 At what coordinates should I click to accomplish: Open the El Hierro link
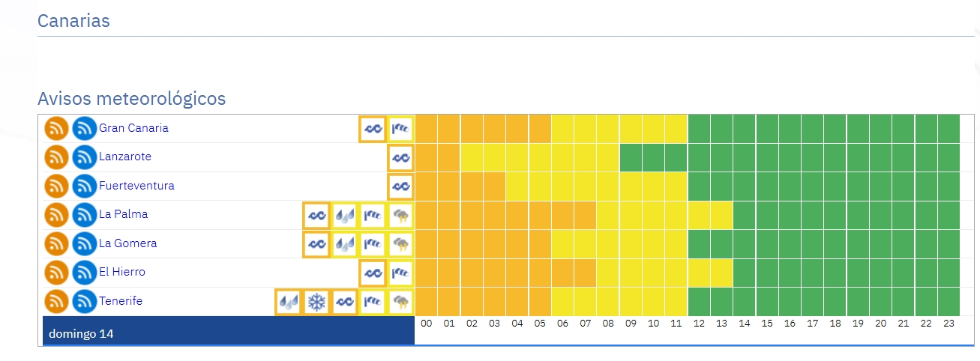click(122, 272)
